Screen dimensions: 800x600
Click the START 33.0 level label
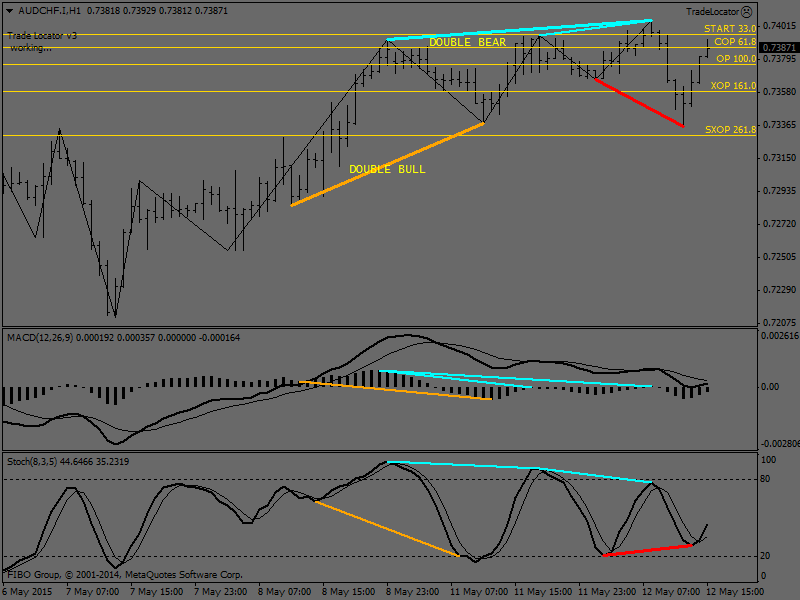pos(730,29)
